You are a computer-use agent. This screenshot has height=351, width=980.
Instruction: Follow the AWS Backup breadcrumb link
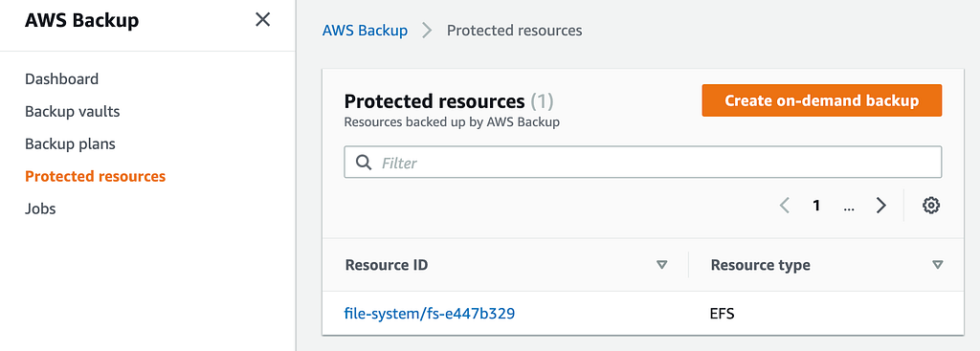pyautogui.click(x=365, y=30)
